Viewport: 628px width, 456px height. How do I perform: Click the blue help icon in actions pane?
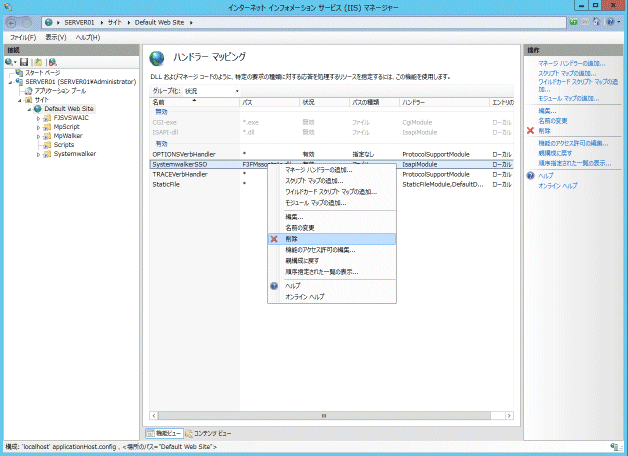(530, 175)
